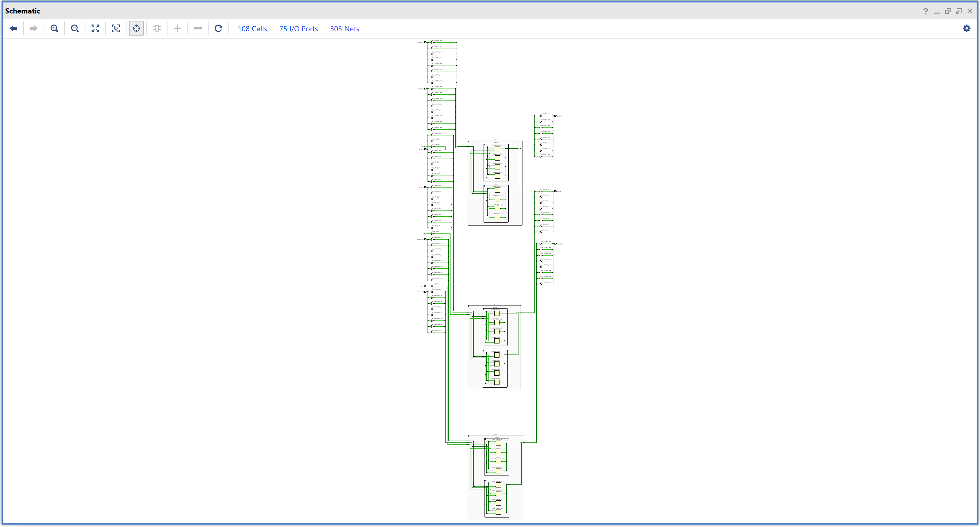
Task: Click the Toggle Pins icon in toolbar
Action: [157, 28]
